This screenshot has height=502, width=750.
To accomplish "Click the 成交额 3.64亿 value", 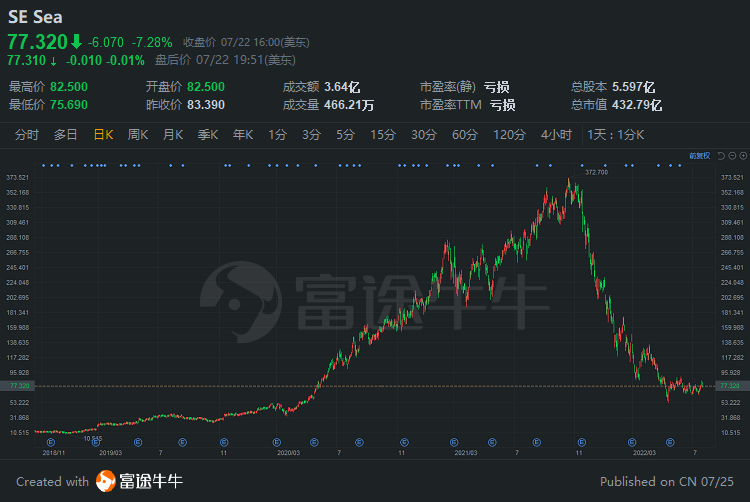I will click(x=342, y=87).
